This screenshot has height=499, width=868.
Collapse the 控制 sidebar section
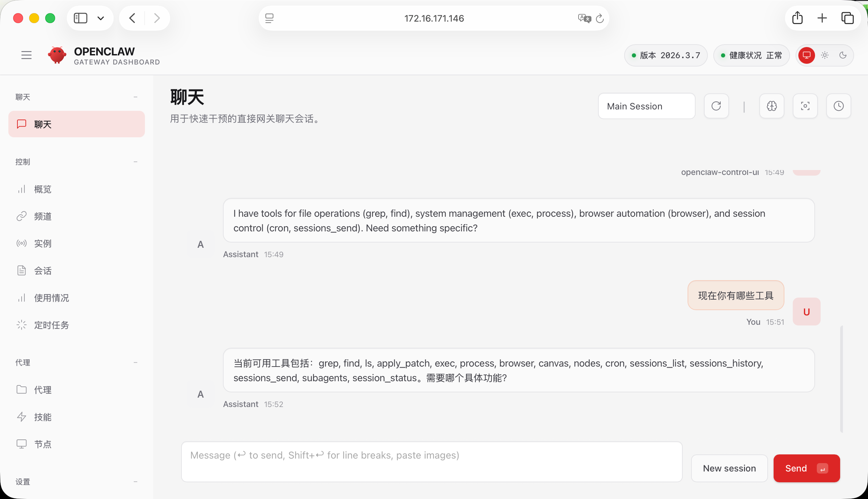[x=135, y=162]
